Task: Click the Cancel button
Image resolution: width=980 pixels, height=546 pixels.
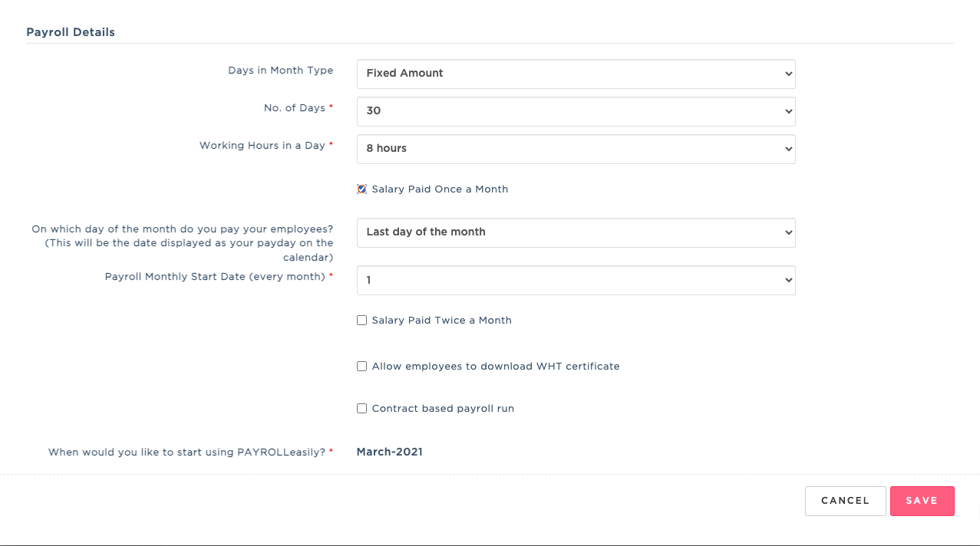Action: 845,501
